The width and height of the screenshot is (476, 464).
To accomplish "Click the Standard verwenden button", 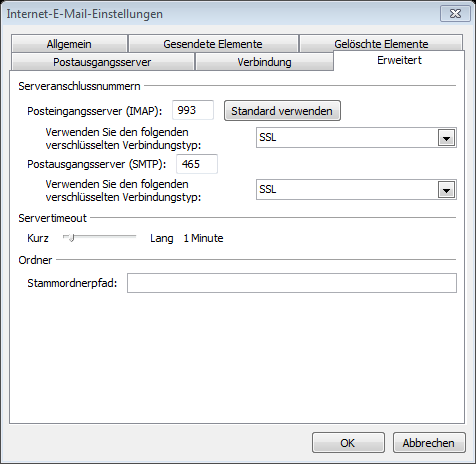I will coord(282,111).
